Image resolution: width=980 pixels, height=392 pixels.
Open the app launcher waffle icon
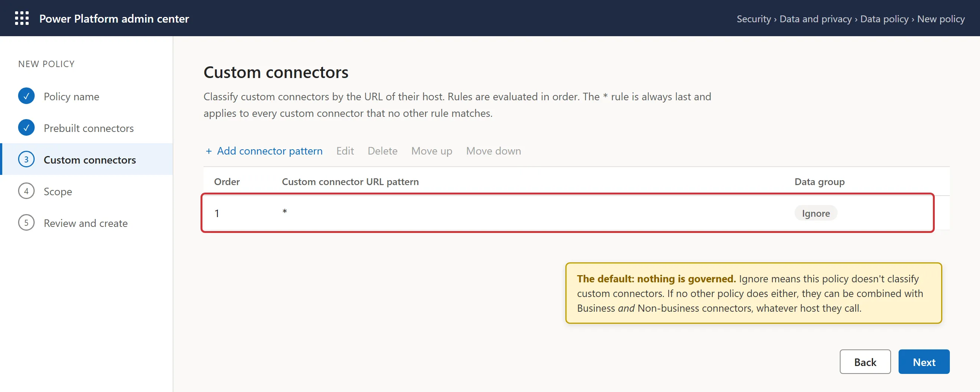coord(22,18)
